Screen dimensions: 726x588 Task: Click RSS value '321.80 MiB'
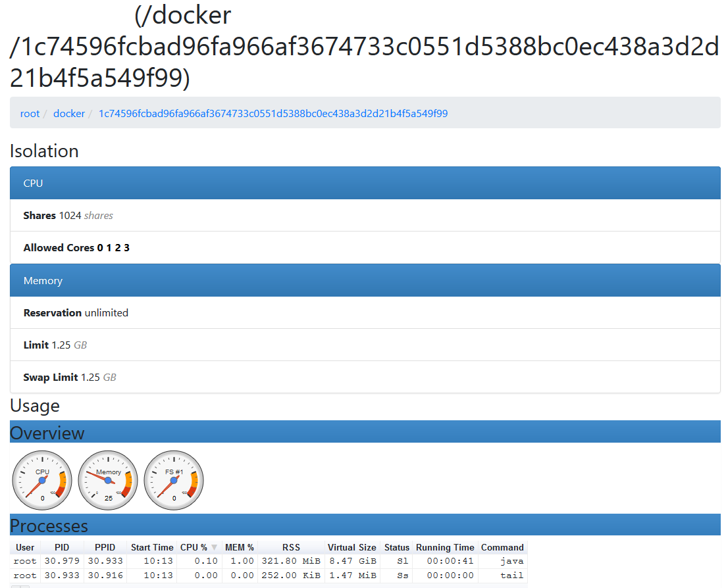291,561
